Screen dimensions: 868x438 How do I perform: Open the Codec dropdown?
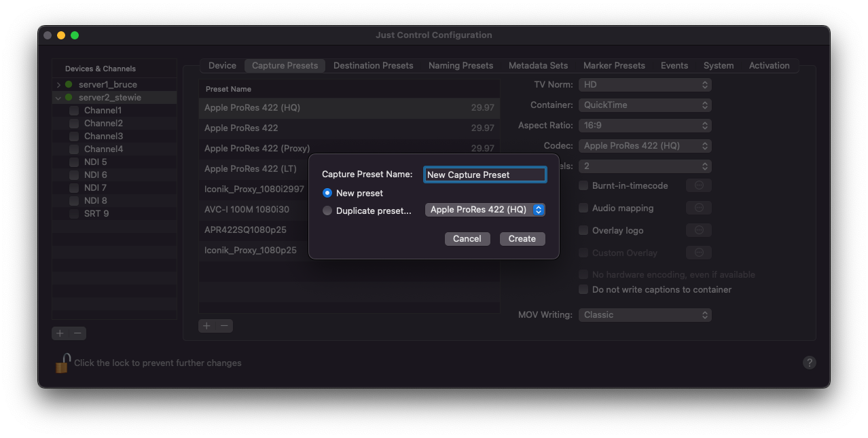[x=645, y=145]
